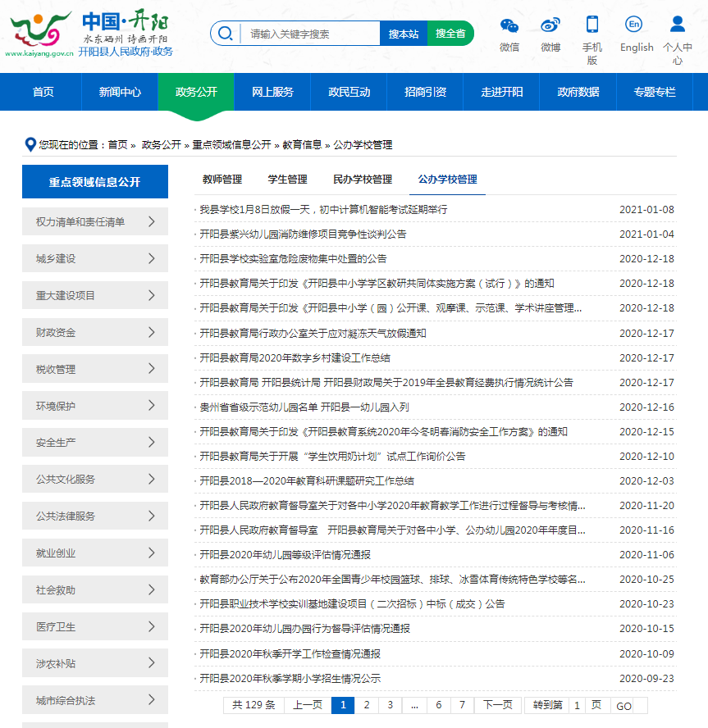The width and height of the screenshot is (708, 728).
Task: Expand 权力清单和责任清单 sidebar item
Action: [151, 221]
